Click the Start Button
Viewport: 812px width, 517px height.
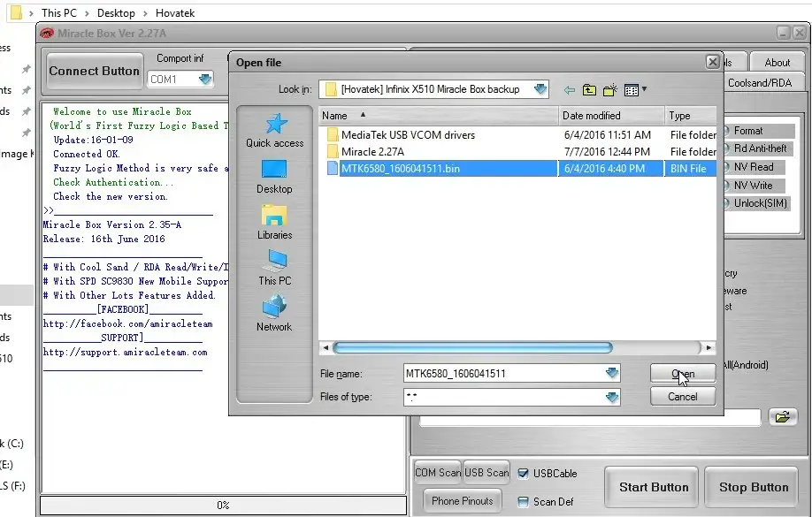[652, 487]
